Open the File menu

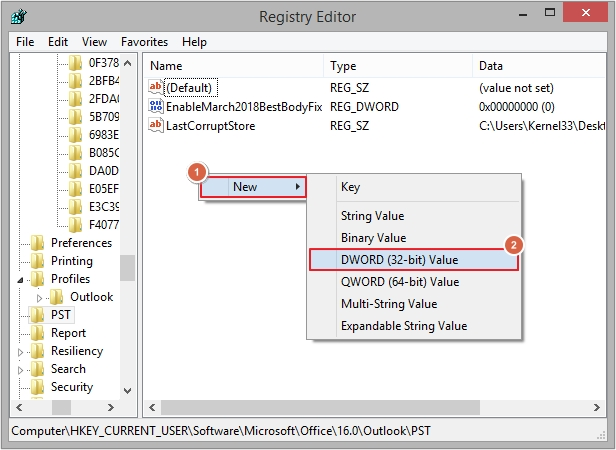tap(25, 42)
